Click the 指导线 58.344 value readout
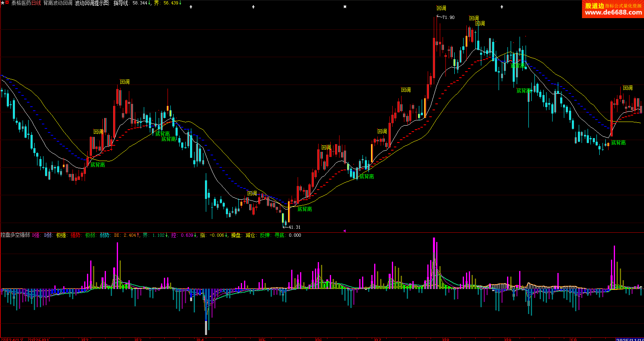Screen dimensions: 644x341 (x=139, y=3)
